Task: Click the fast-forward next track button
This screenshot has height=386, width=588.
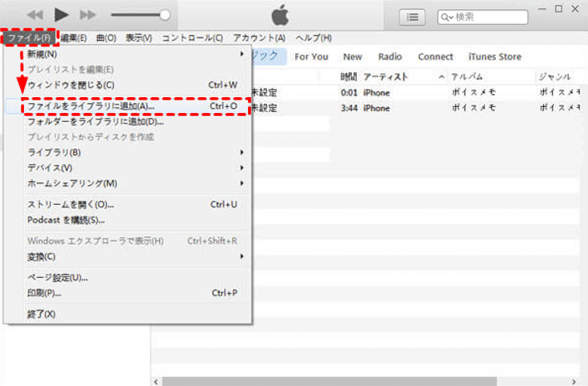Action: point(88,16)
